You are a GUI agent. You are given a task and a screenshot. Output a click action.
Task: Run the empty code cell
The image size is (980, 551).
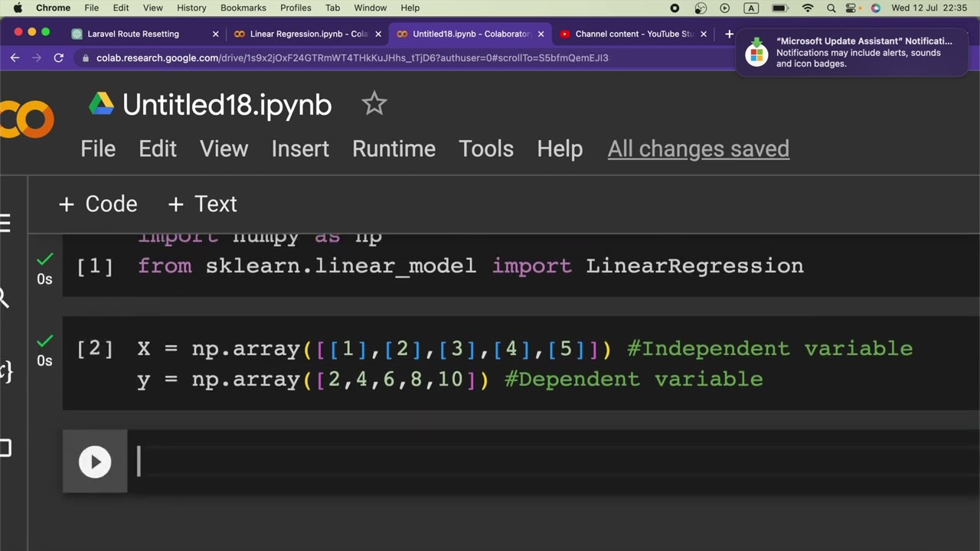(95, 461)
